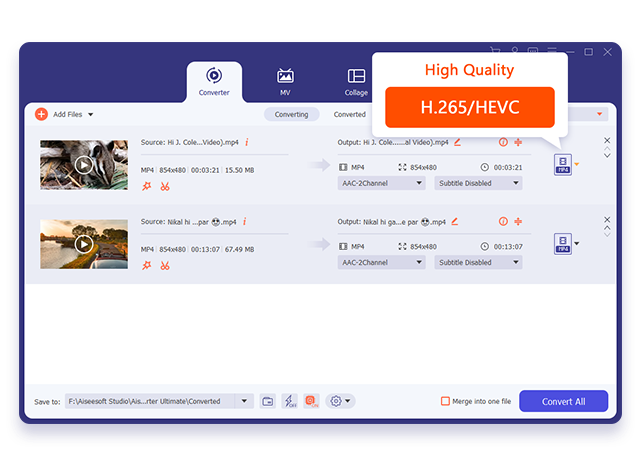Open the MV tab
Image resolution: width=640 pixels, height=466 pixels.
(285, 81)
